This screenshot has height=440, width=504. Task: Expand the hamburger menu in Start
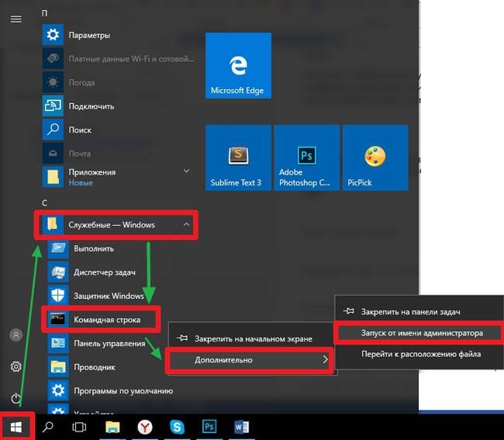16,19
